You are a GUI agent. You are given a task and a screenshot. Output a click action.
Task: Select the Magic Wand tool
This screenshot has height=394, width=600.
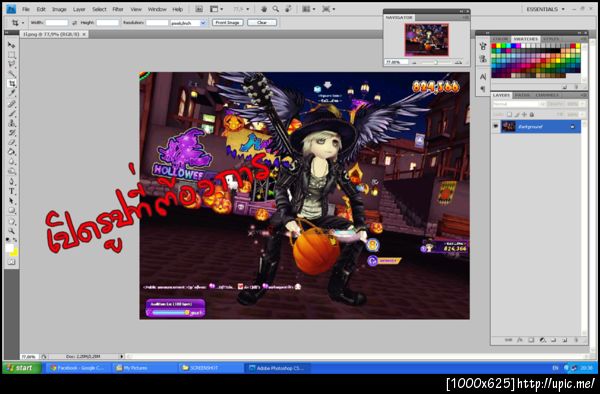[x=11, y=74]
